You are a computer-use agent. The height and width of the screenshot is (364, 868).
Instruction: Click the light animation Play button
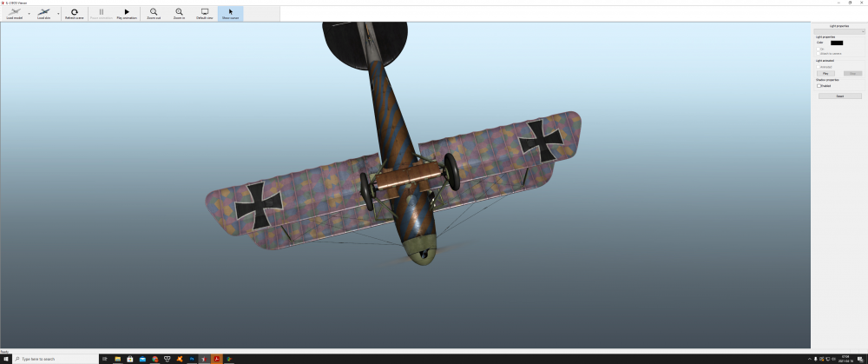click(x=825, y=74)
